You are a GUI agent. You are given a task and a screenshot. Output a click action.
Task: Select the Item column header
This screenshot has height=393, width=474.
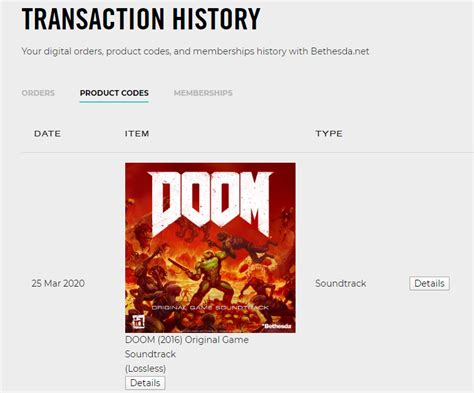pyautogui.click(x=137, y=134)
